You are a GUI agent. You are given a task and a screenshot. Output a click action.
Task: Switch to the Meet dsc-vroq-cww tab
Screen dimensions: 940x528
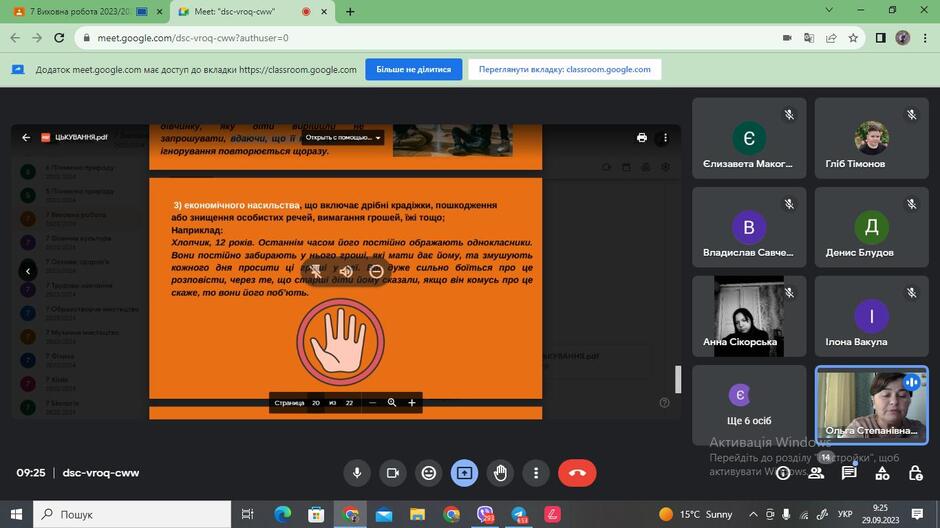pos(252,11)
